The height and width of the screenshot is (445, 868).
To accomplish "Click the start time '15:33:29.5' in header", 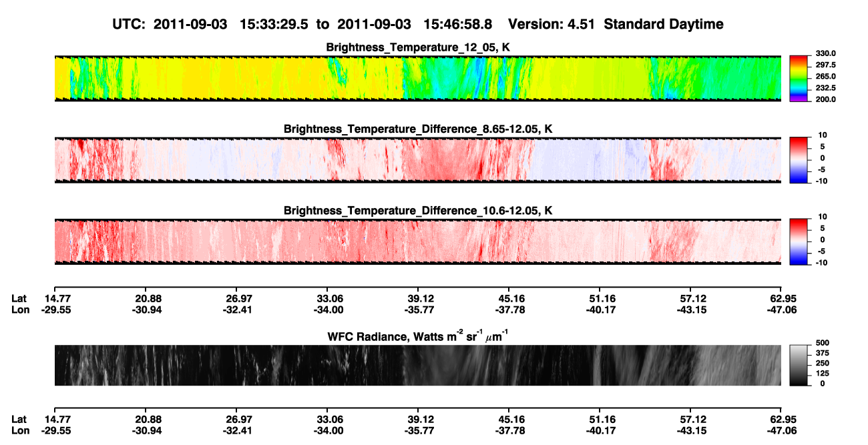I will 275,24.
